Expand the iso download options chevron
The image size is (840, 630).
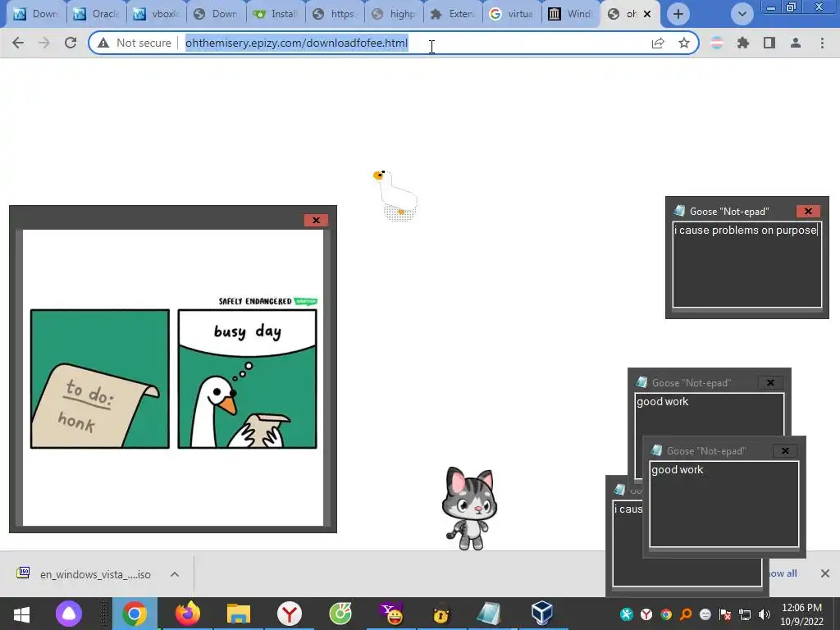pos(175,574)
